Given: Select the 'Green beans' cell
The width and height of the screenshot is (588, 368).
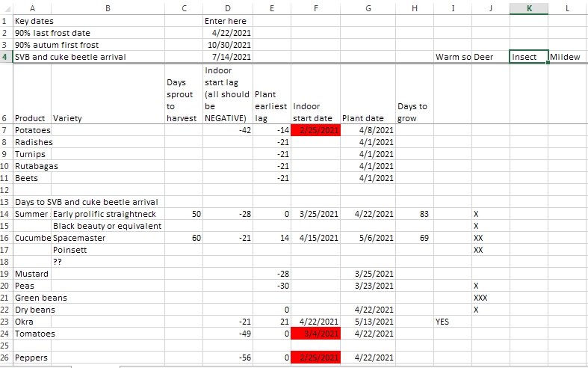Looking at the screenshot, I should pos(32,298).
